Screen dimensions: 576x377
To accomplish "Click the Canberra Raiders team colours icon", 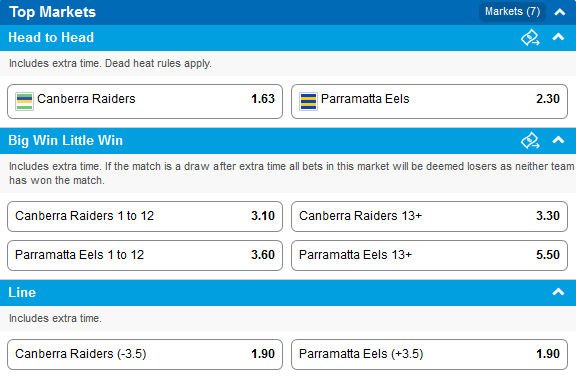I will pyautogui.click(x=24, y=101).
